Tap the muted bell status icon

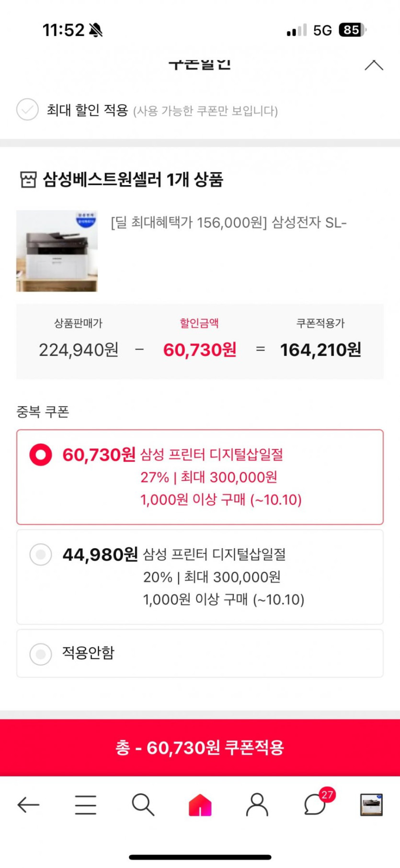point(96,30)
